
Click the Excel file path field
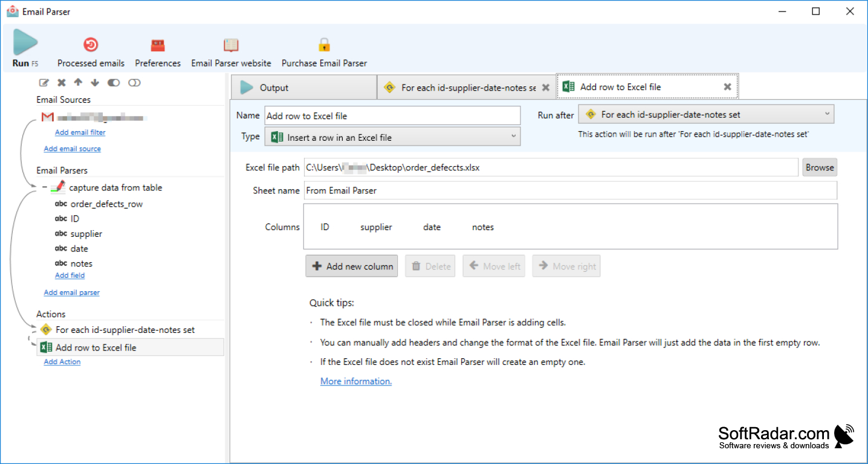551,167
